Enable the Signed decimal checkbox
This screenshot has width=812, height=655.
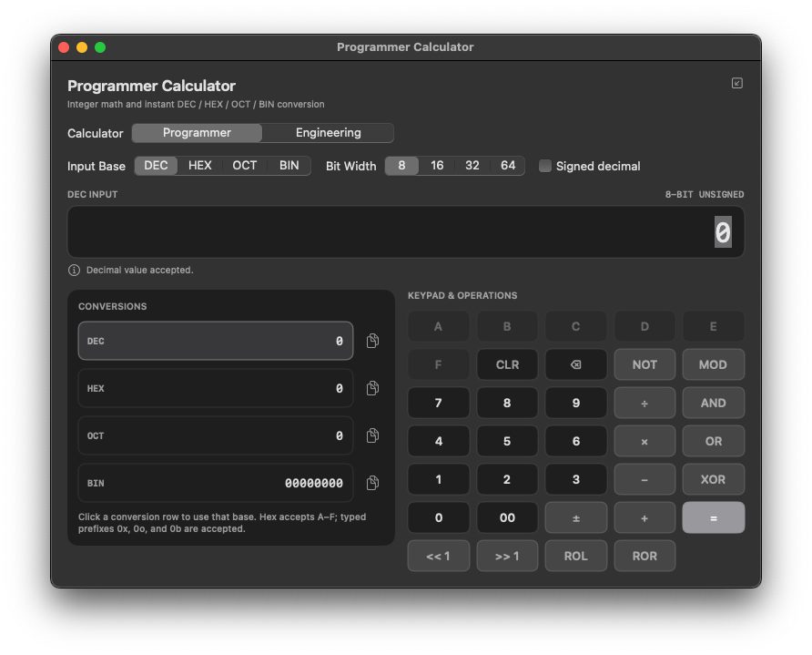[x=544, y=166]
